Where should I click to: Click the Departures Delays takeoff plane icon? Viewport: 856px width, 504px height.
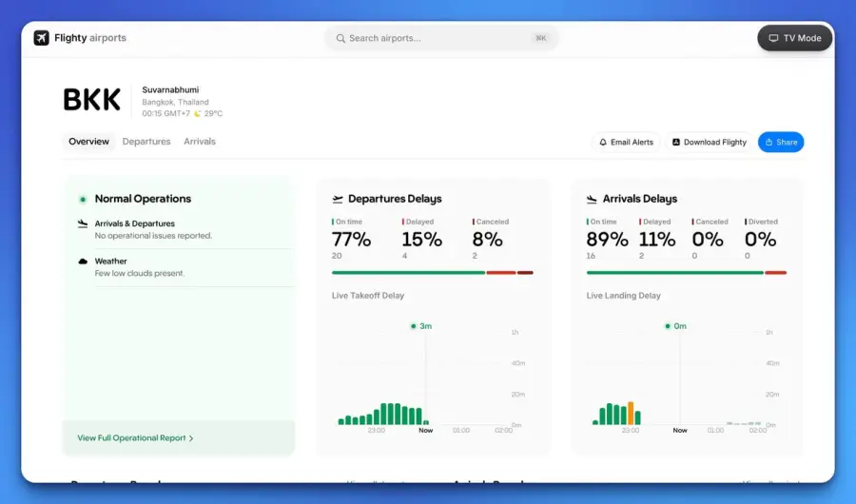click(338, 199)
